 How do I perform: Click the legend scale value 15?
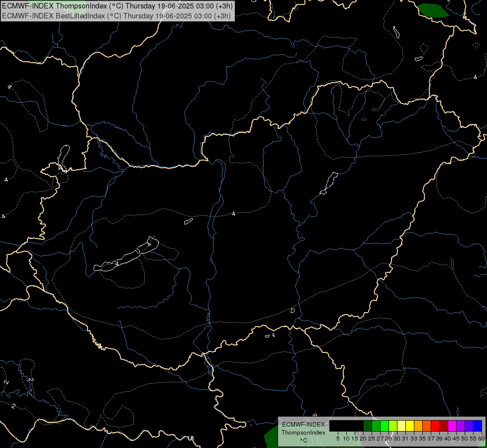coord(354,439)
